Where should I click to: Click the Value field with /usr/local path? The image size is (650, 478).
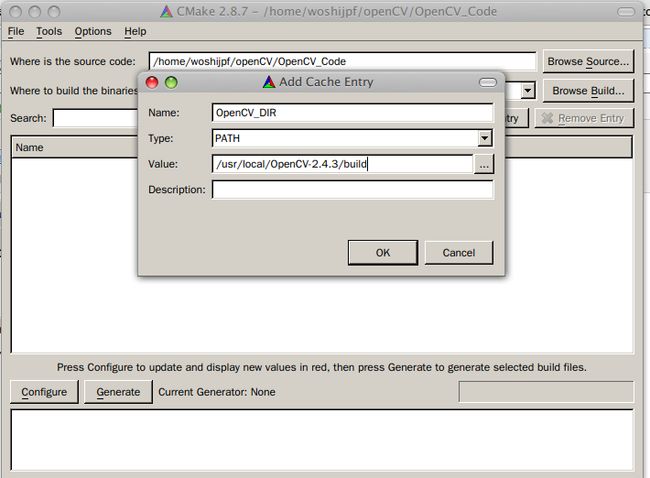(x=342, y=164)
